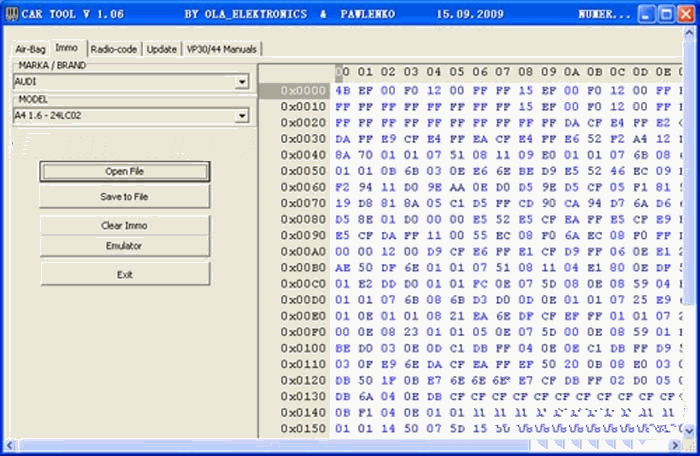Switch to the Air-Bag tab
The image size is (700, 456).
tap(30, 49)
